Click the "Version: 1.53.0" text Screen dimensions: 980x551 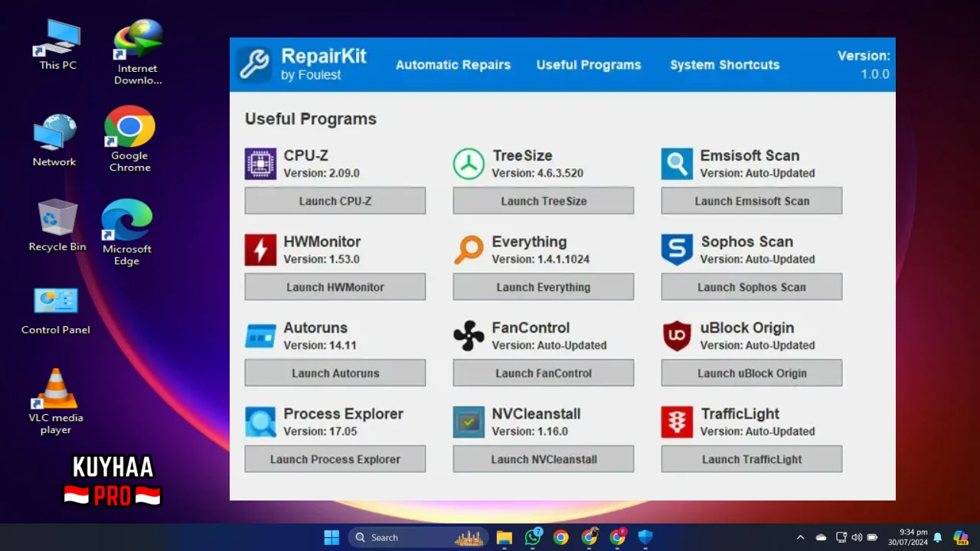322,259
